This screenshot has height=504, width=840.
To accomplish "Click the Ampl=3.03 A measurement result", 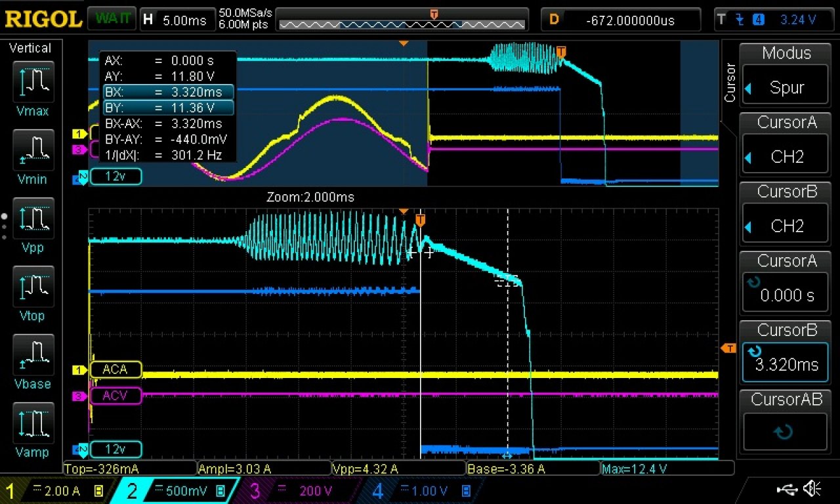I will 263,469.
